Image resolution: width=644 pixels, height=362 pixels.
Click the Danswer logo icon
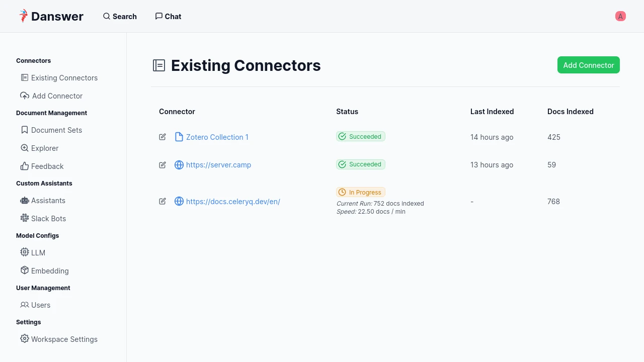click(23, 16)
